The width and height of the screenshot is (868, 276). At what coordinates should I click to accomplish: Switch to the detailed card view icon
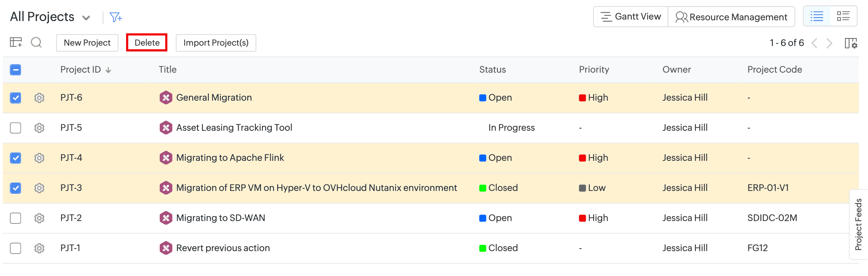(x=843, y=16)
